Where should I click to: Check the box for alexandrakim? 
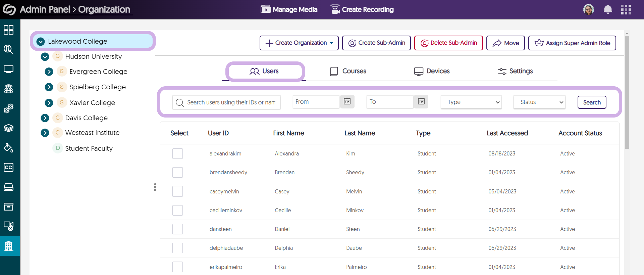tap(177, 153)
